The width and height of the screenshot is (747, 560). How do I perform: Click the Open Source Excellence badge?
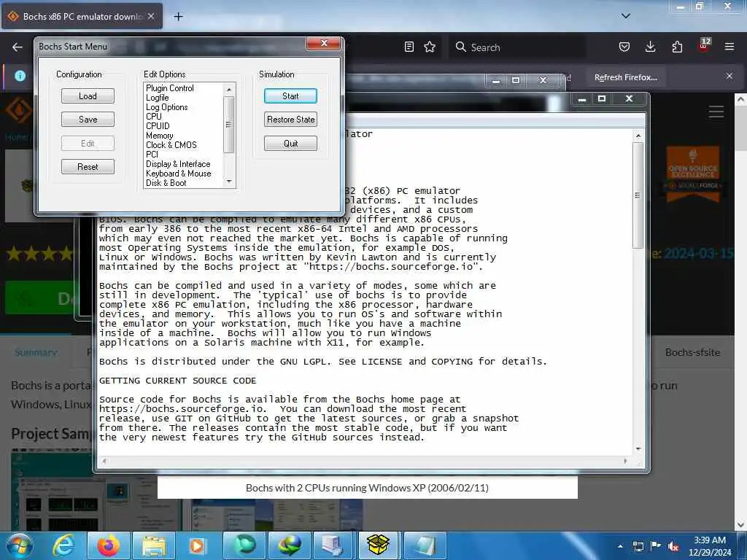[x=693, y=173]
